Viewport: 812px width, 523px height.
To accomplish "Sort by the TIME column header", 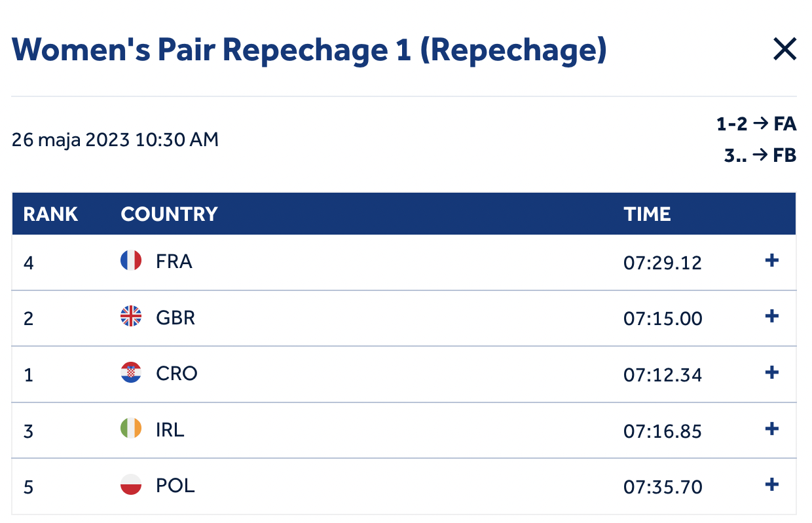I will (x=647, y=214).
